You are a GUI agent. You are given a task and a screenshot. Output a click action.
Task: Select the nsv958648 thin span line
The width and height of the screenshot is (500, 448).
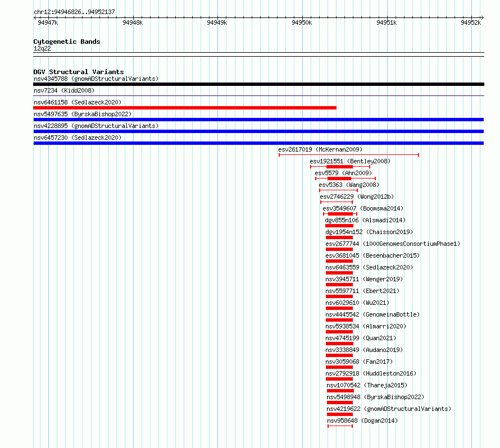(x=340, y=426)
